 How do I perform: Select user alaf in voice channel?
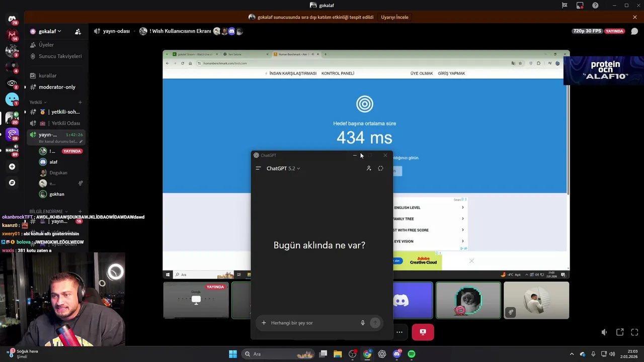tap(53, 162)
